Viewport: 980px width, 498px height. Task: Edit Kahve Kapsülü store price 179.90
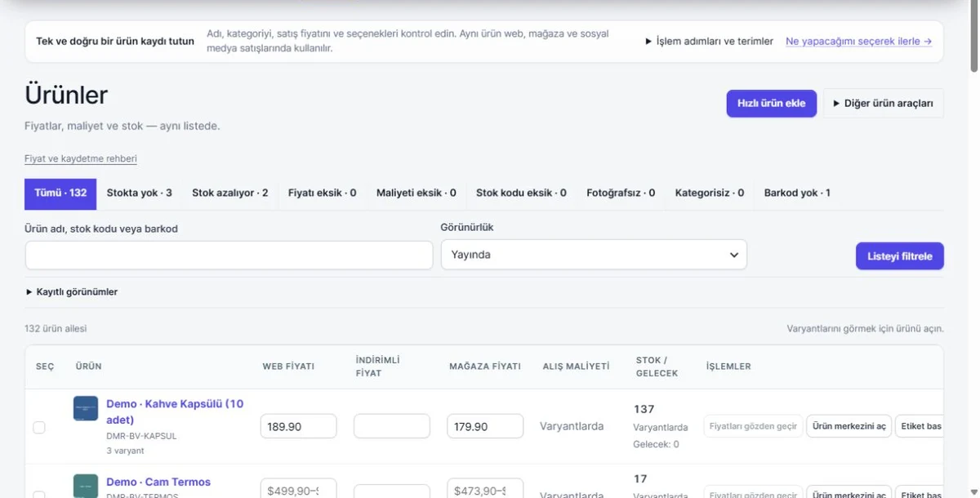coord(485,426)
